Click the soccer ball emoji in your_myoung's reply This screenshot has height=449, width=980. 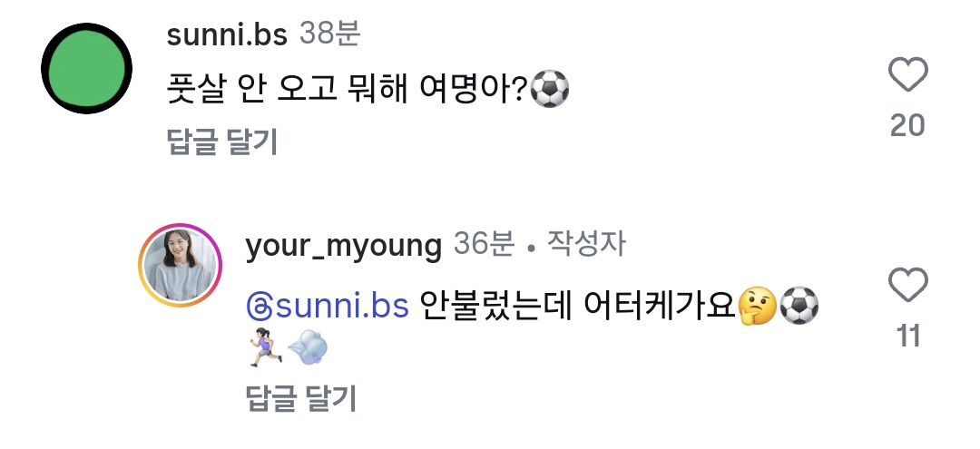[x=799, y=307]
